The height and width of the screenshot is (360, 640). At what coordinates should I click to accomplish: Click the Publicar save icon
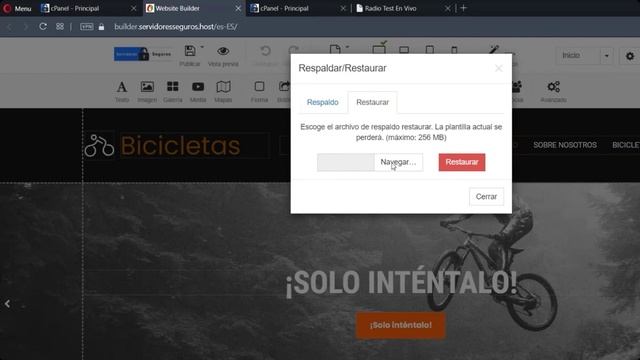point(190,51)
